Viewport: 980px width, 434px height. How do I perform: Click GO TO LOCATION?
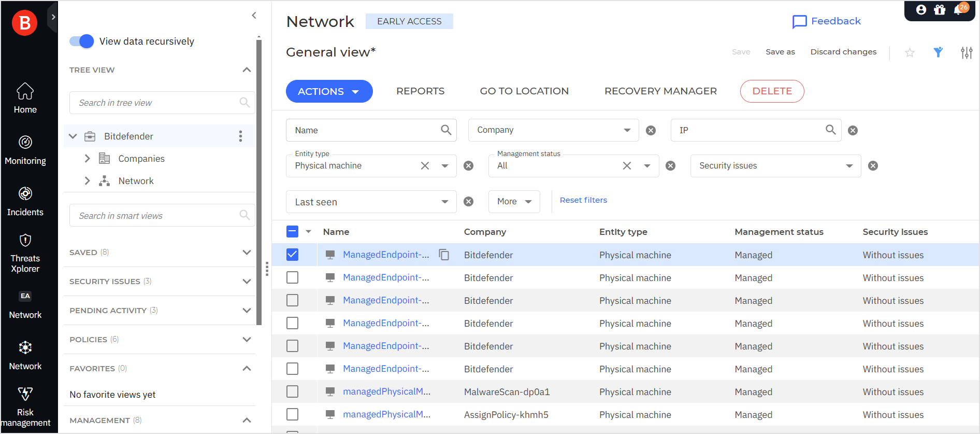524,91
